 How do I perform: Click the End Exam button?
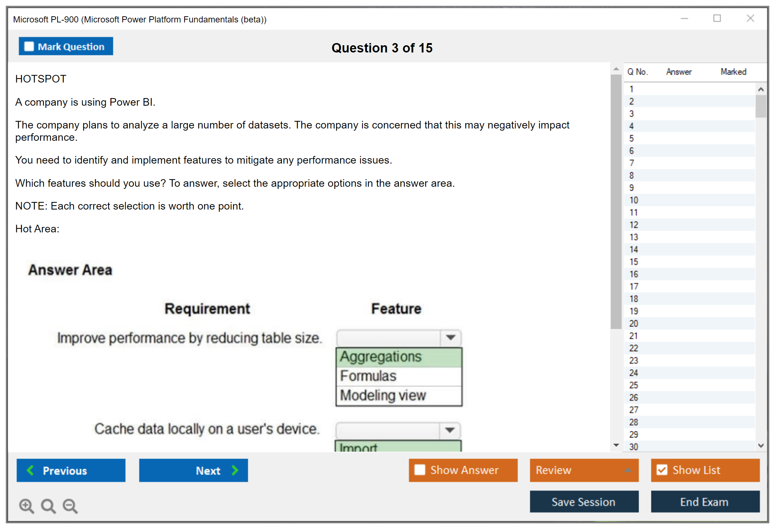coord(705,502)
